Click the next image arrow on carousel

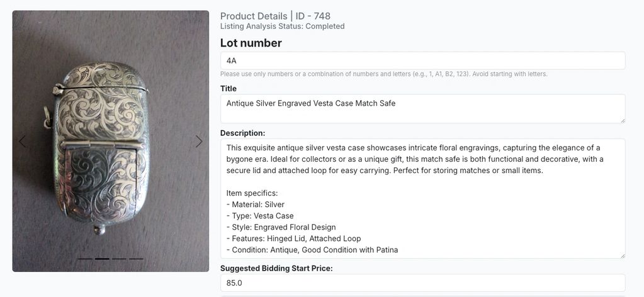pos(199,142)
